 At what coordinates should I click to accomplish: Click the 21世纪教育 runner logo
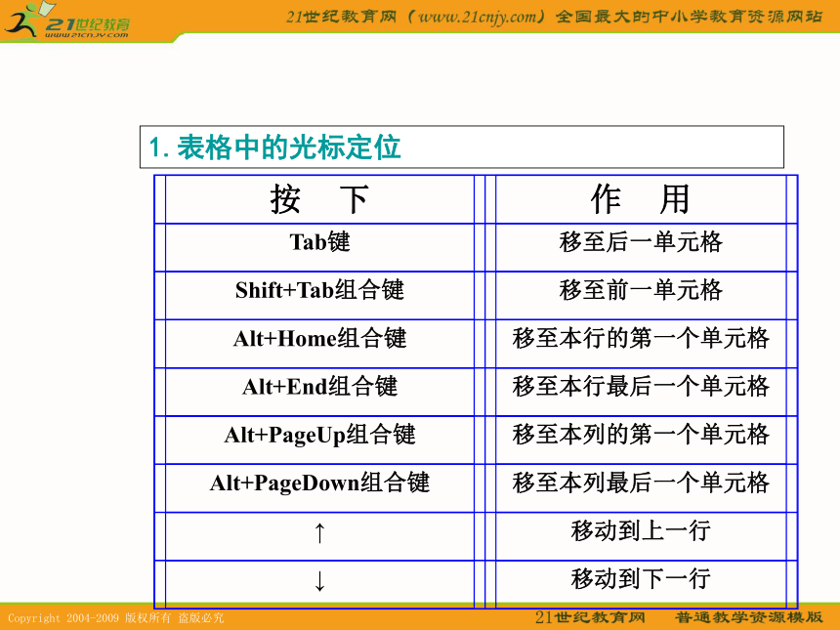click(66, 21)
